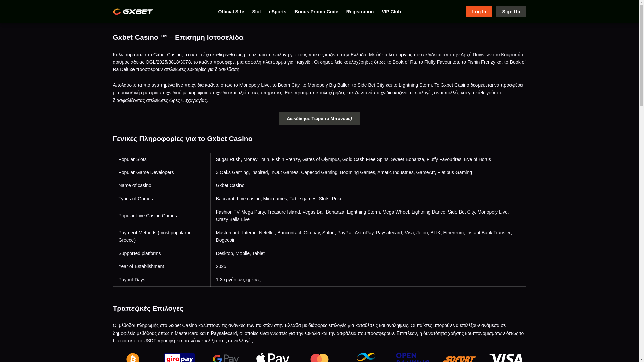
Task: Click the giropay logo
Action: 180,358
